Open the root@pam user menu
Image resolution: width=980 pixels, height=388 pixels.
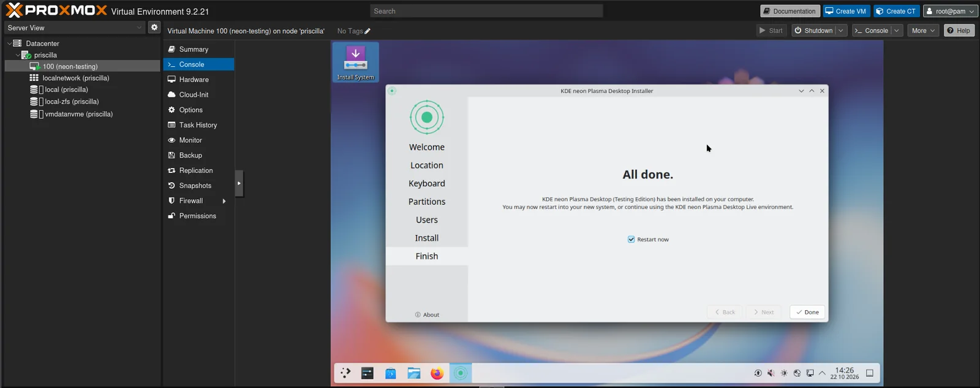click(x=950, y=11)
